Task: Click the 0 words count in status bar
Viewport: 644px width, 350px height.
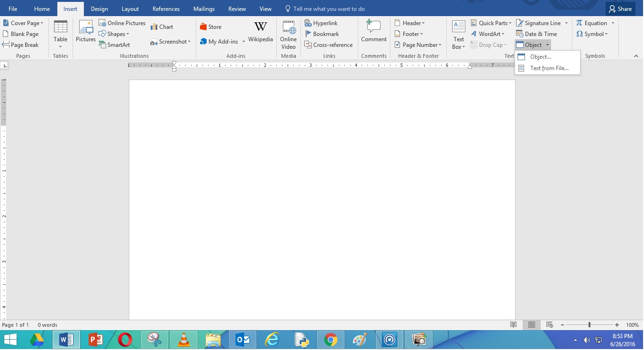Action: coord(47,325)
